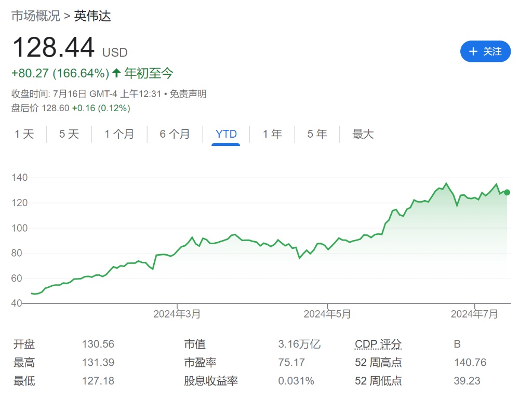Choose the 1 个月 chart range
The width and height of the screenshot is (532, 398).
[x=119, y=134]
